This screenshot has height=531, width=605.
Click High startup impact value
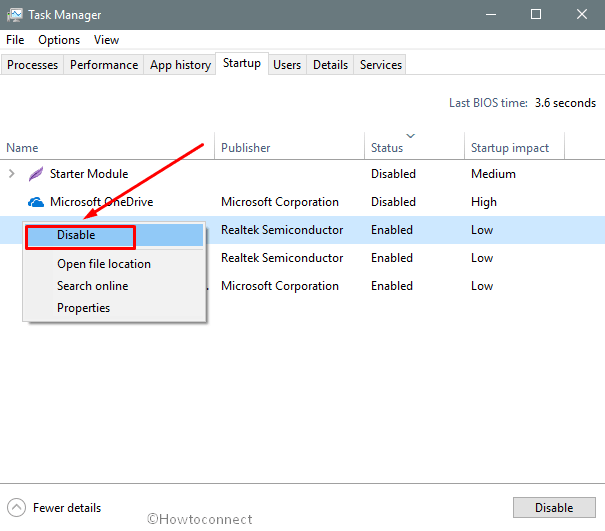pos(484,202)
